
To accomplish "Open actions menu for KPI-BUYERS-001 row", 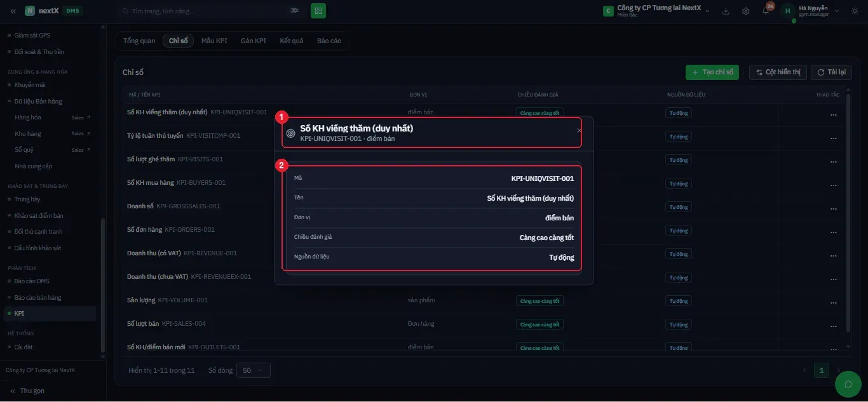I will 833,185.
